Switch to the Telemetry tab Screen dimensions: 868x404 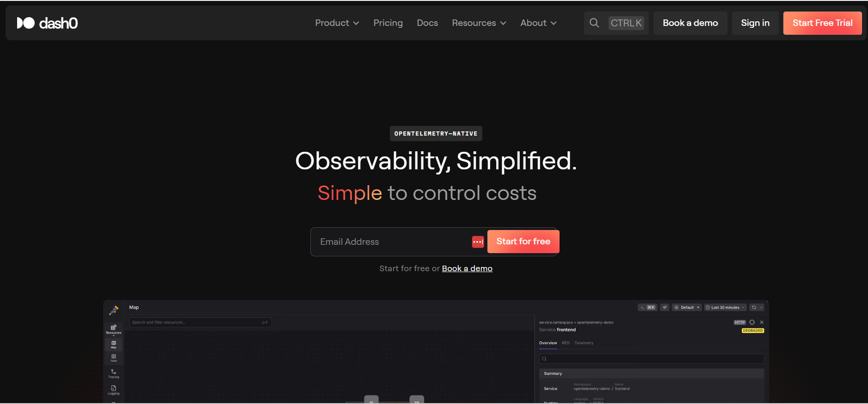[584, 343]
